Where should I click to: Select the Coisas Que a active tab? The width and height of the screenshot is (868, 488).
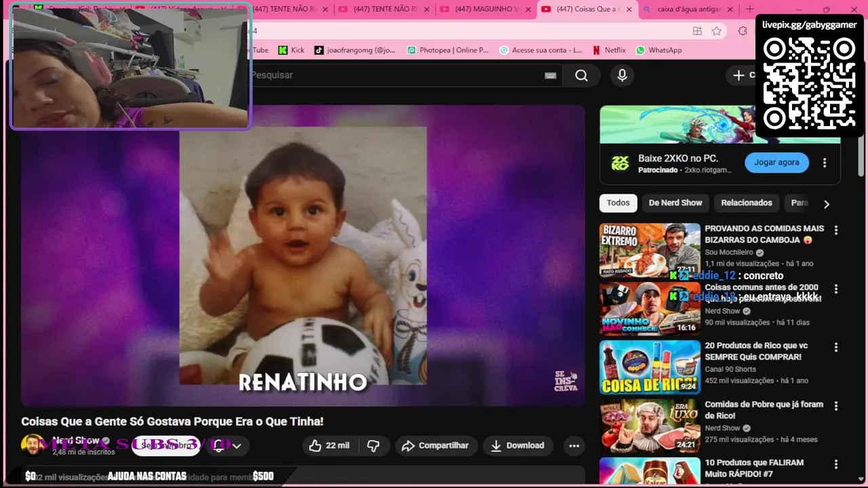[x=587, y=9]
